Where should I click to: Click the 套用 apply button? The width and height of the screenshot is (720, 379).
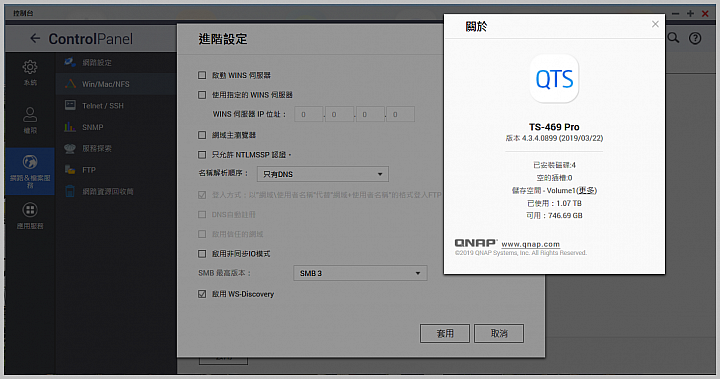(444, 334)
